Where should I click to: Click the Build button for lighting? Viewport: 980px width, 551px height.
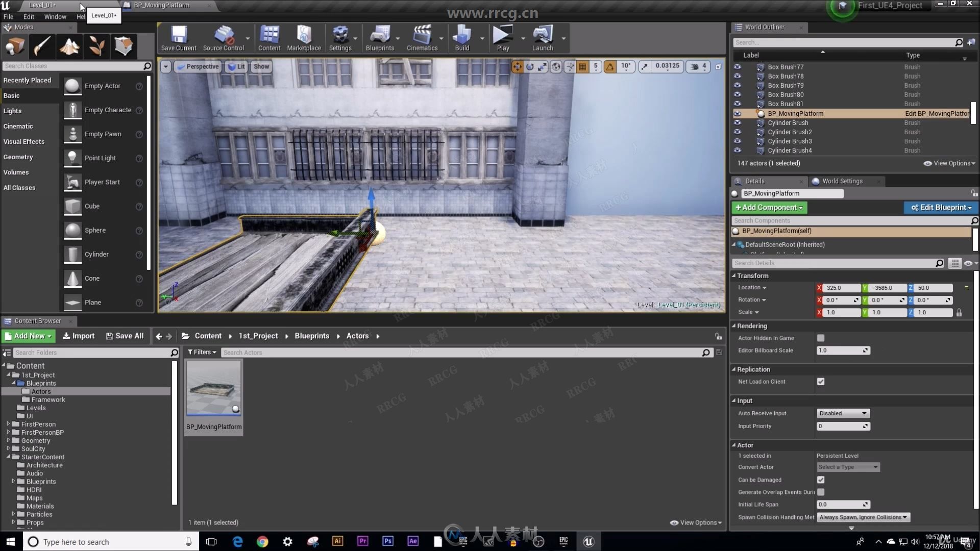point(462,37)
